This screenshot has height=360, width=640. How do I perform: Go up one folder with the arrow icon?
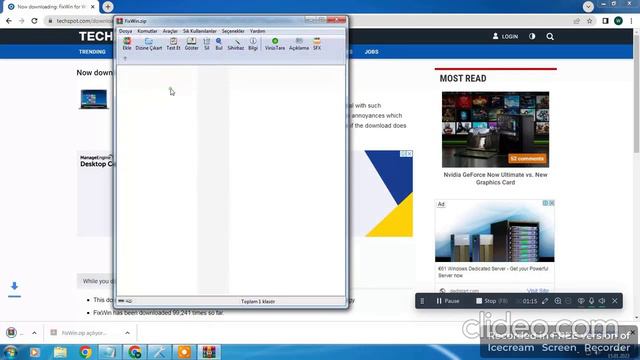pos(125,59)
